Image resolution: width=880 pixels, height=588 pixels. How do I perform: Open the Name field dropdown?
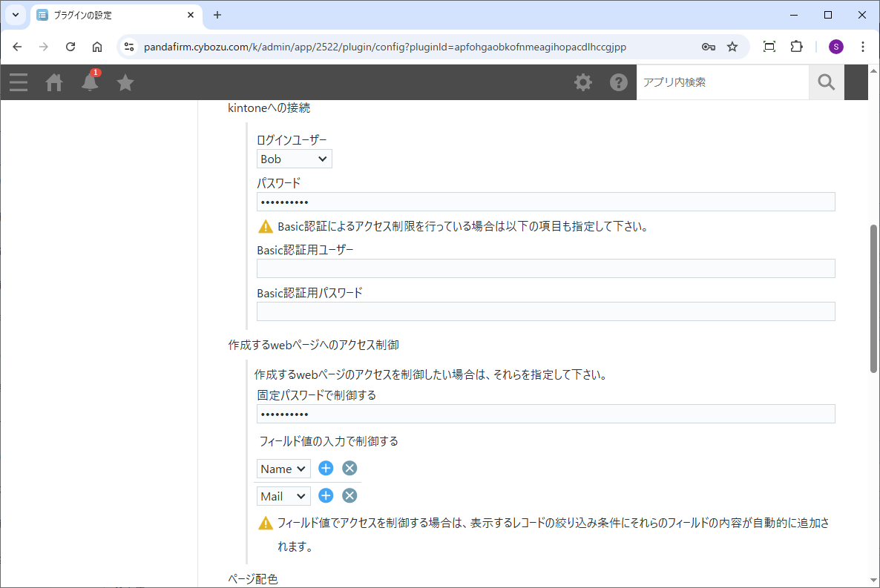click(283, 469)
